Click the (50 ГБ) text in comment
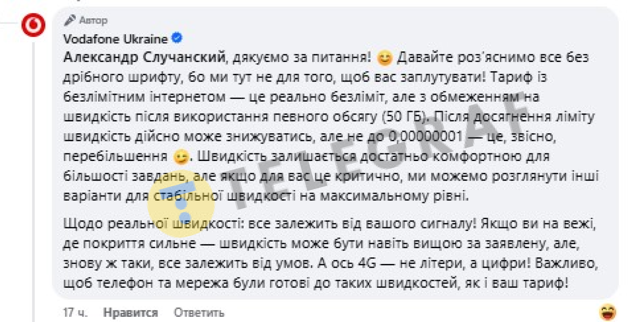Screen dimensions: 644x322 click(404, 117)
